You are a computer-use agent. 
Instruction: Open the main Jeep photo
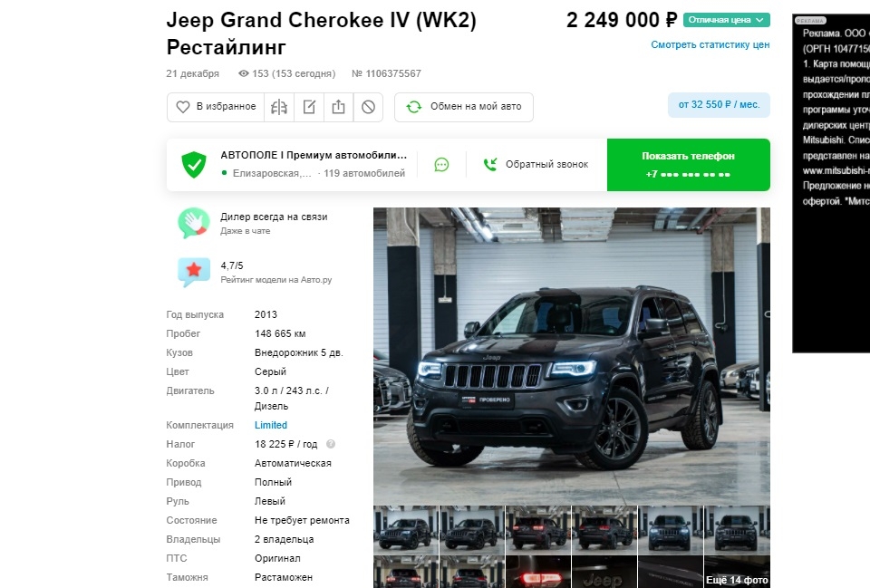click(572, 355)
